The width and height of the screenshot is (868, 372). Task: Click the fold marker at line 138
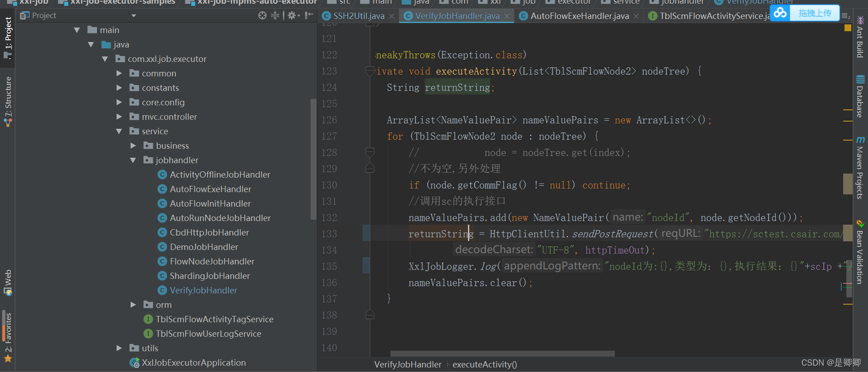(x=370, y=315)
